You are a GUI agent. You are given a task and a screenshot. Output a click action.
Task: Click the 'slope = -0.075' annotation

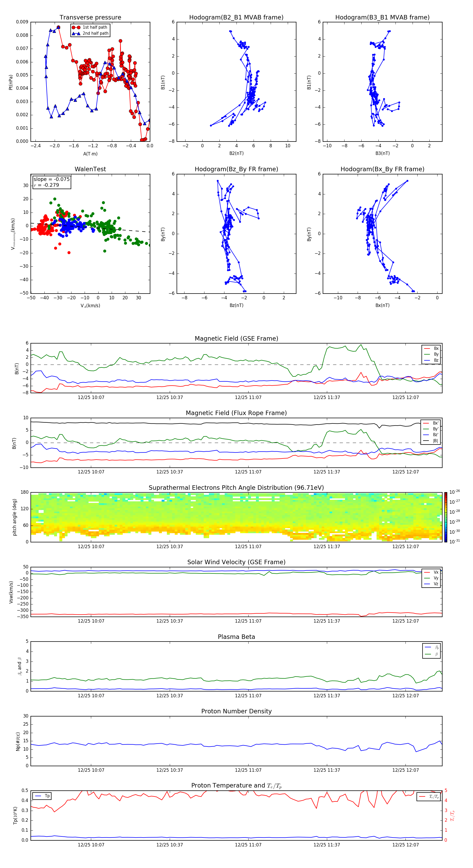pos(52,179)
